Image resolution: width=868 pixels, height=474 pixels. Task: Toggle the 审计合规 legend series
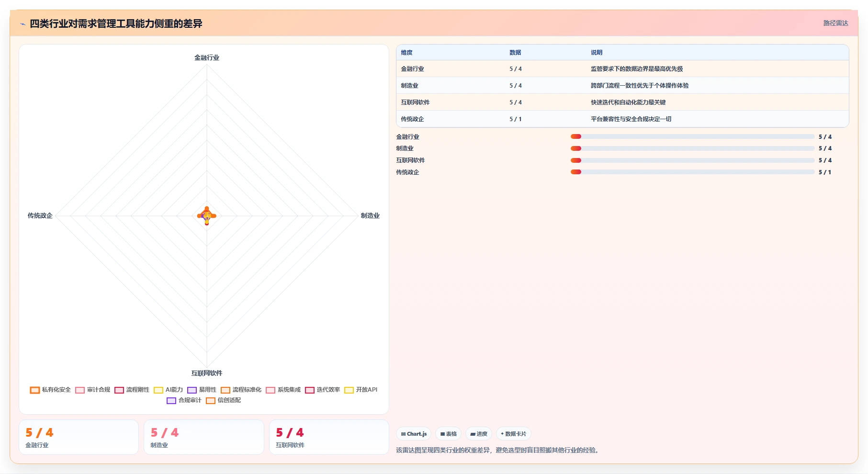click(93, 390)
